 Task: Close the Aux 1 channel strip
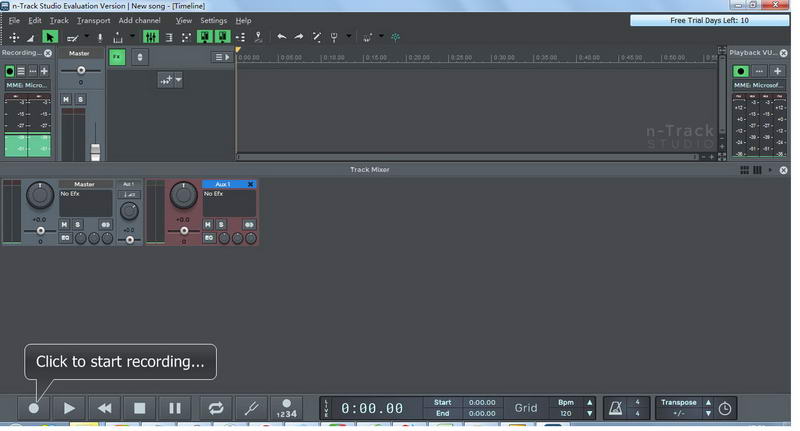tap(251, 184)
